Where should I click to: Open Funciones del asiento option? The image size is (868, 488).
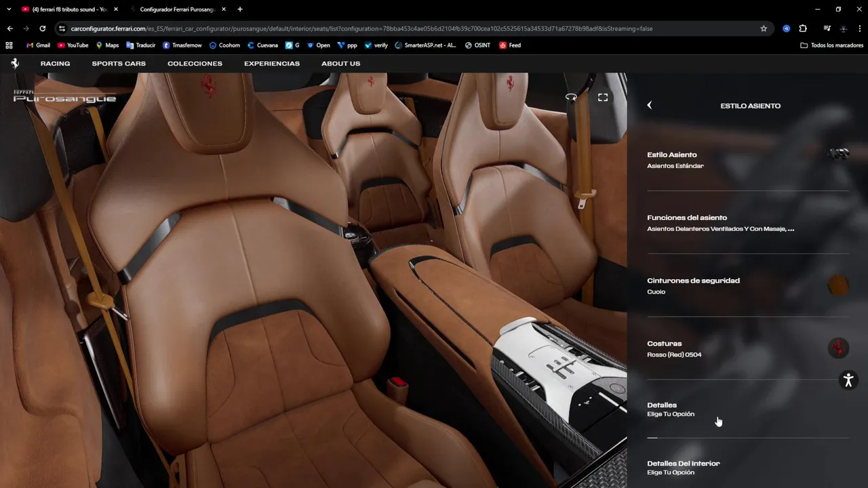[x=748, y=223]
